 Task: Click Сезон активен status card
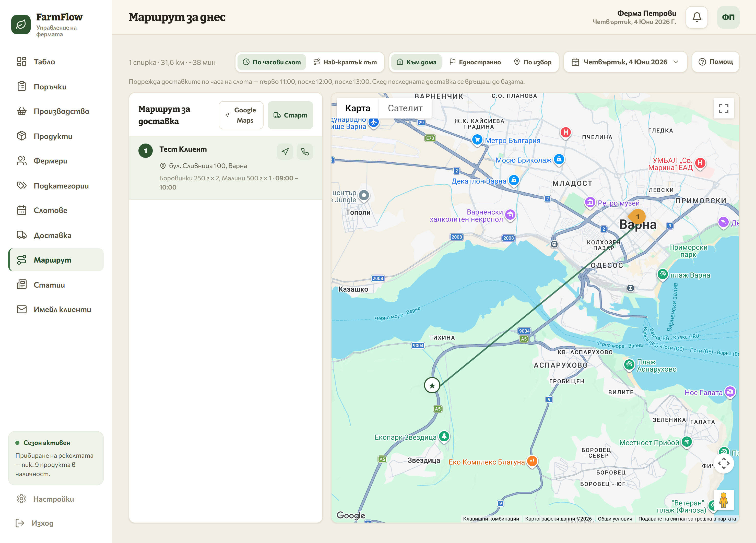(56, 458)
